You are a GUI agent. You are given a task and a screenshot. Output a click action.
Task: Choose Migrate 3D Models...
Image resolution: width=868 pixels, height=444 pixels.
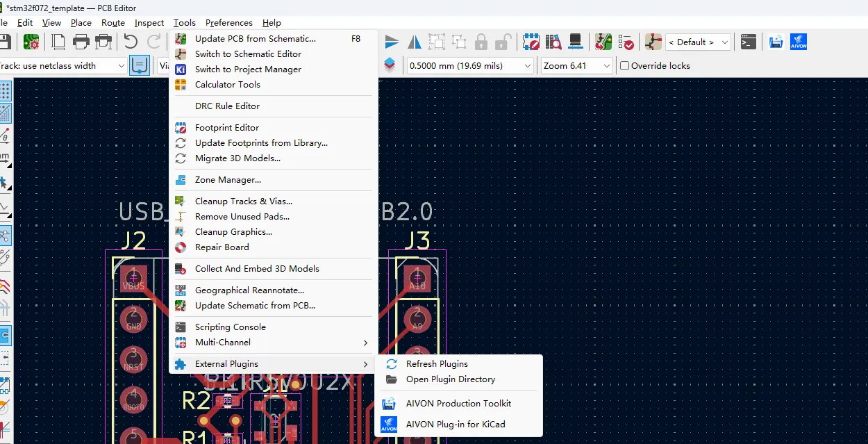274,158
